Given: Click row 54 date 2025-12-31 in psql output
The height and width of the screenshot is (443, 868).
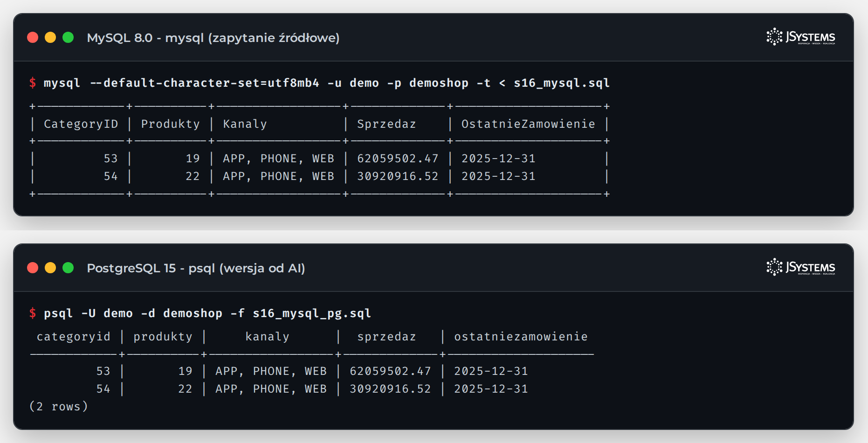Looking at the screenshot, I should tap(491, 389).
